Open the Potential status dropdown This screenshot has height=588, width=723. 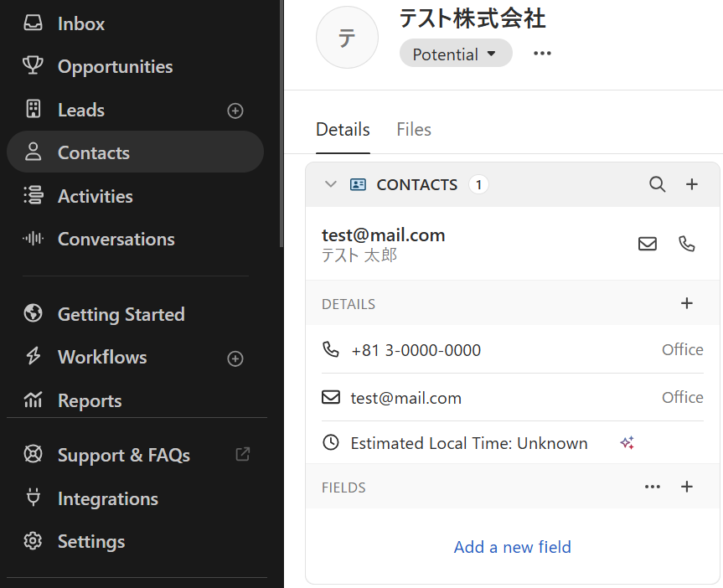(x=455, y=54)
